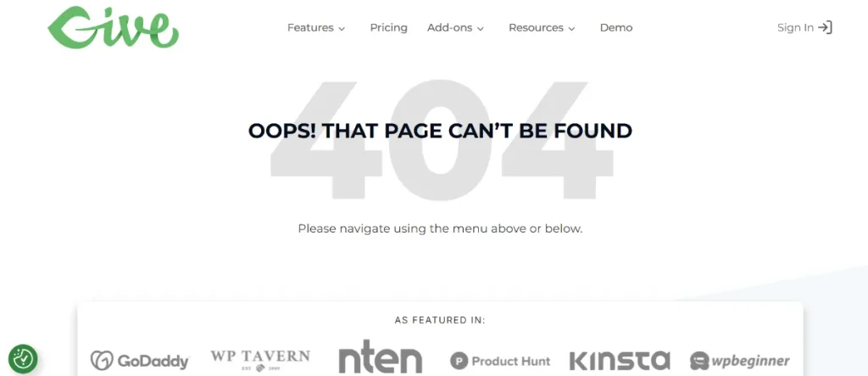Click the GoDaddy logo
868x376 pixels.
pyautogui.click(x=140, y=361)
